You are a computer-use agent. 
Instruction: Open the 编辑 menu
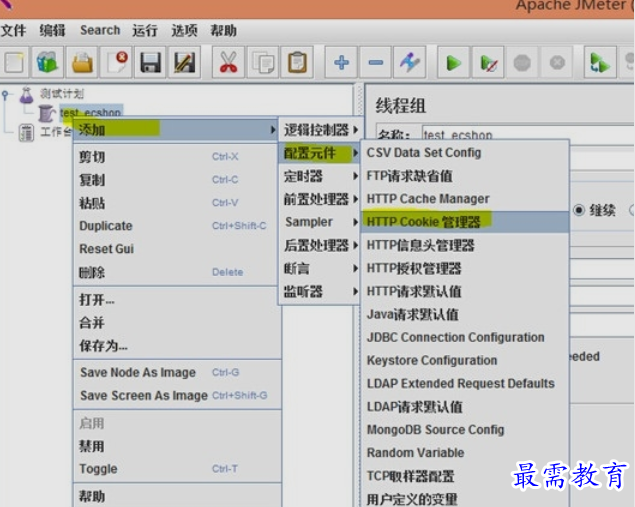point(52,30)
